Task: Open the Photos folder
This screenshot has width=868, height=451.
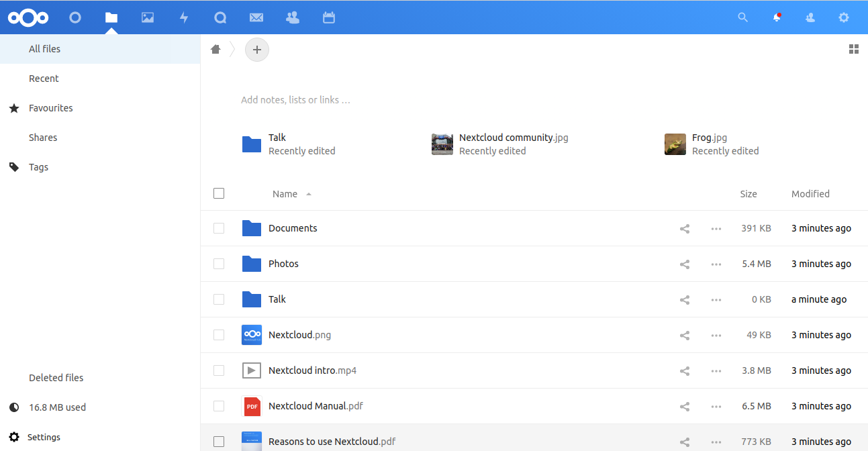Action: (283, 264)
